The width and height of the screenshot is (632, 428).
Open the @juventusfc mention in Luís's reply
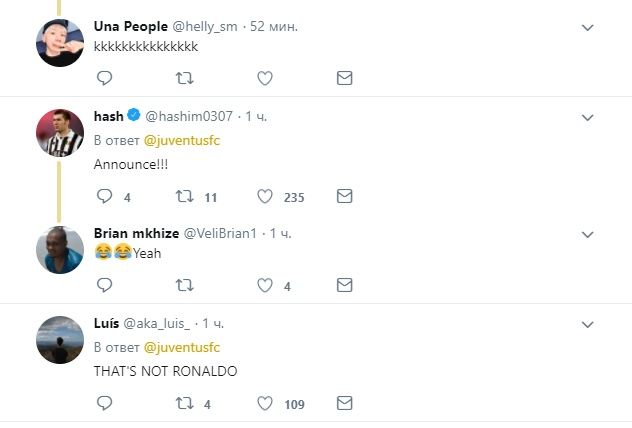tap(181, 348)
